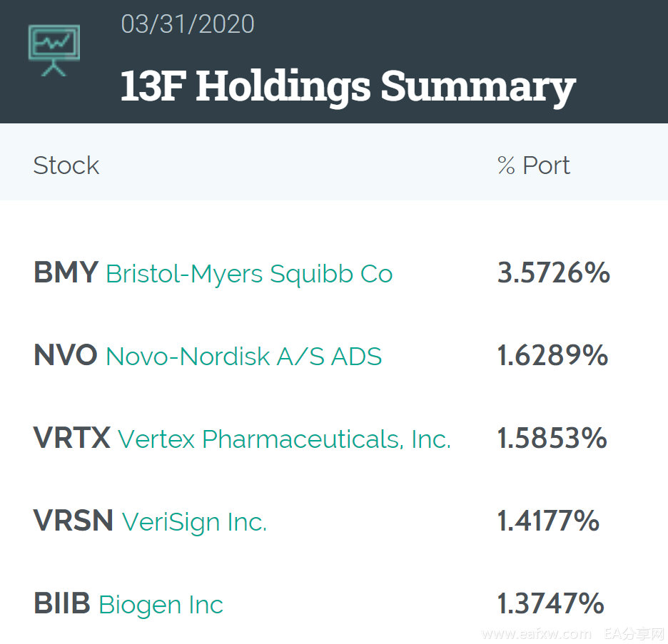Select the VRTX ticker symbol

click(72, 438)
